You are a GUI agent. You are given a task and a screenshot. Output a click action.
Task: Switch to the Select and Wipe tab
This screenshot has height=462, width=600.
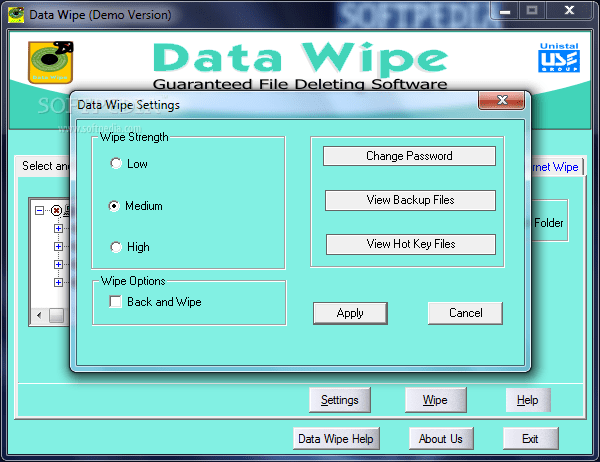coord(44,166)
